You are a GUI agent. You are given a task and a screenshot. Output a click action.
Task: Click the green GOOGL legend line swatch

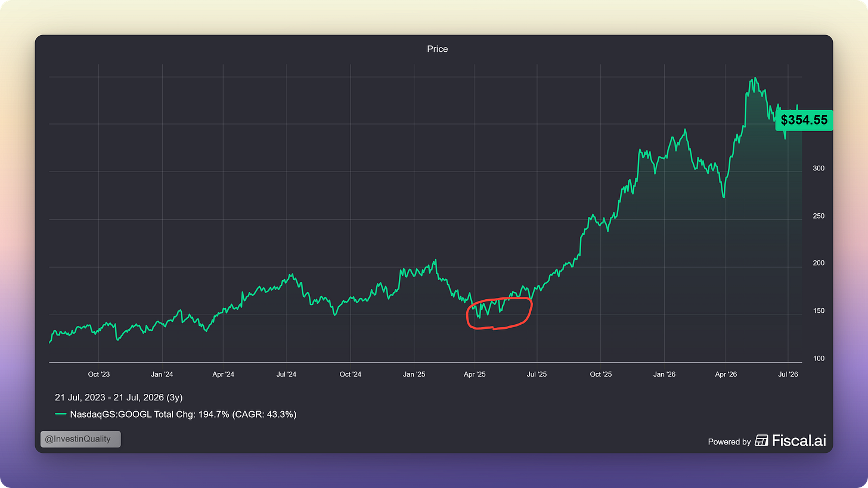tap(61, 414)
